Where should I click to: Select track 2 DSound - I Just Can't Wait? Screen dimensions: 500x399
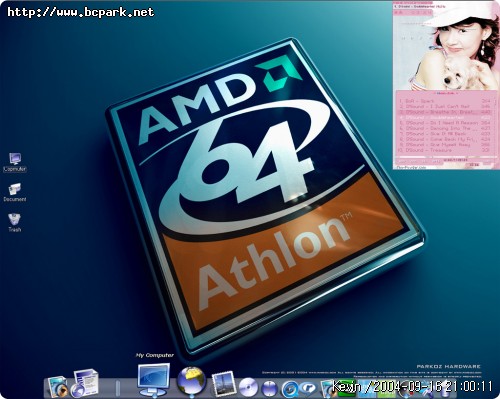pos(445,106)
